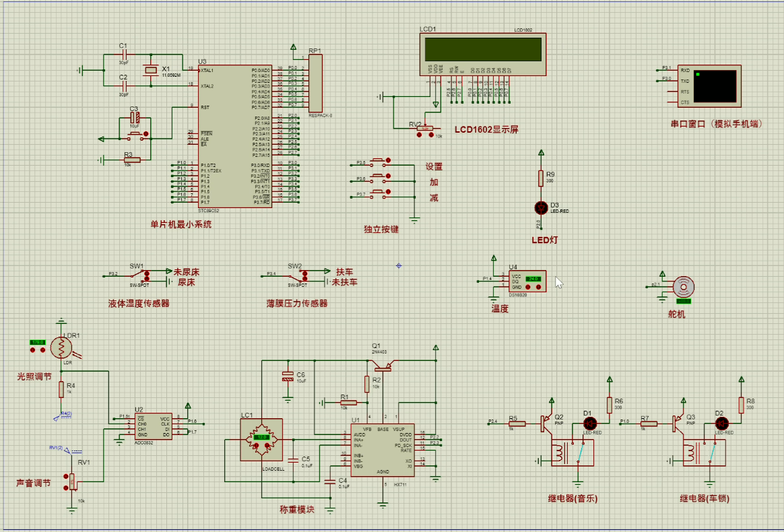Click the RV2 LCD contrast potentiometer
Viewport: 784px width, 532px height.
pos(426,129)
